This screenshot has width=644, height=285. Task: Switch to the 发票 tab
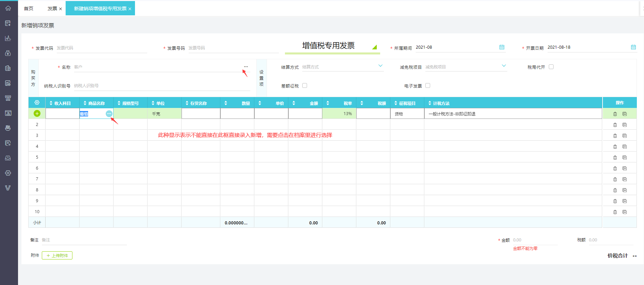pos(52,9)
